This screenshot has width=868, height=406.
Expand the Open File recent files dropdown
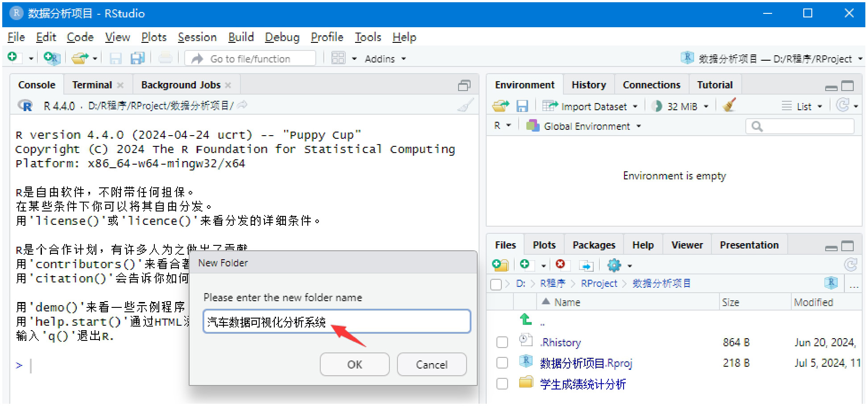(95, 58)
